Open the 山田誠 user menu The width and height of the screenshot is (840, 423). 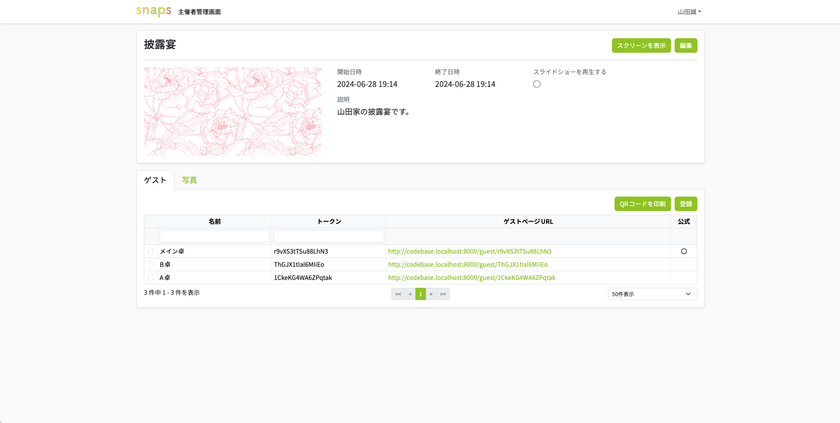point(689,11)
